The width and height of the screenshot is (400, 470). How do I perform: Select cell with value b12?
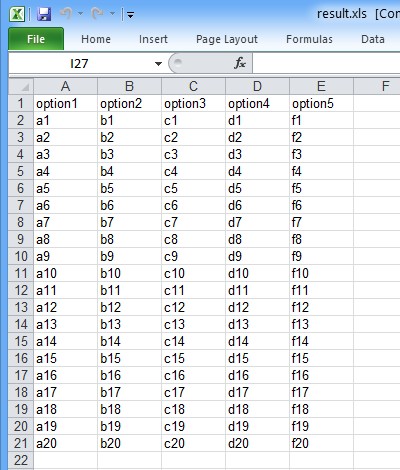[x=129, y=307]
